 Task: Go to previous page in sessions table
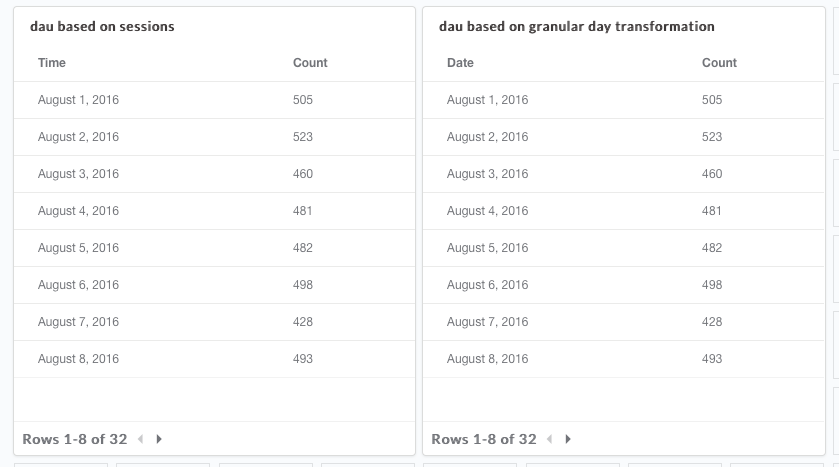coord(140,439)
